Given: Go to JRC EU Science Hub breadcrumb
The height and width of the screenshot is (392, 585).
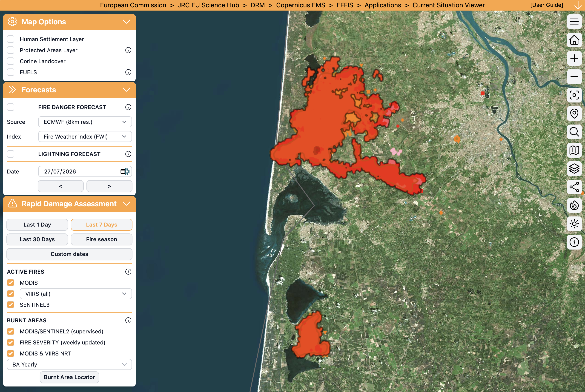Looking at the screenshot, I should (208, 5).
